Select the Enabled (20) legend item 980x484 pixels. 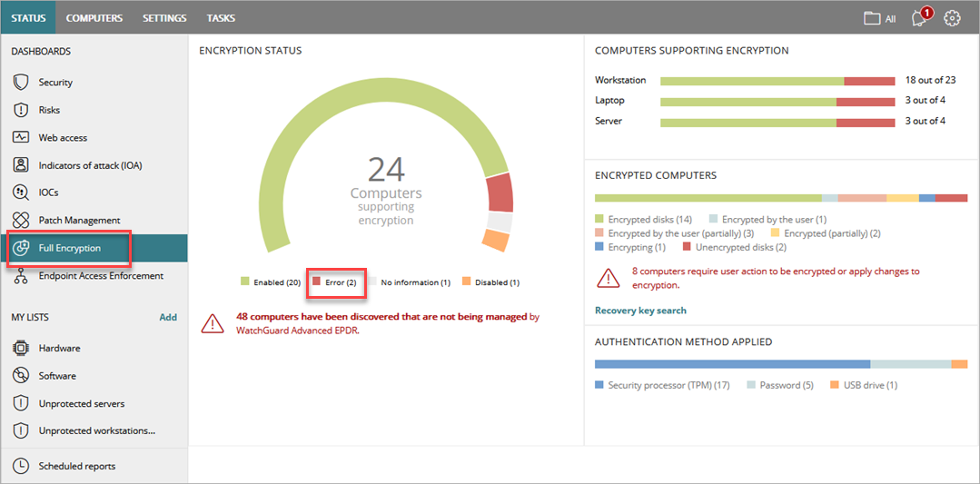(271, 282)
